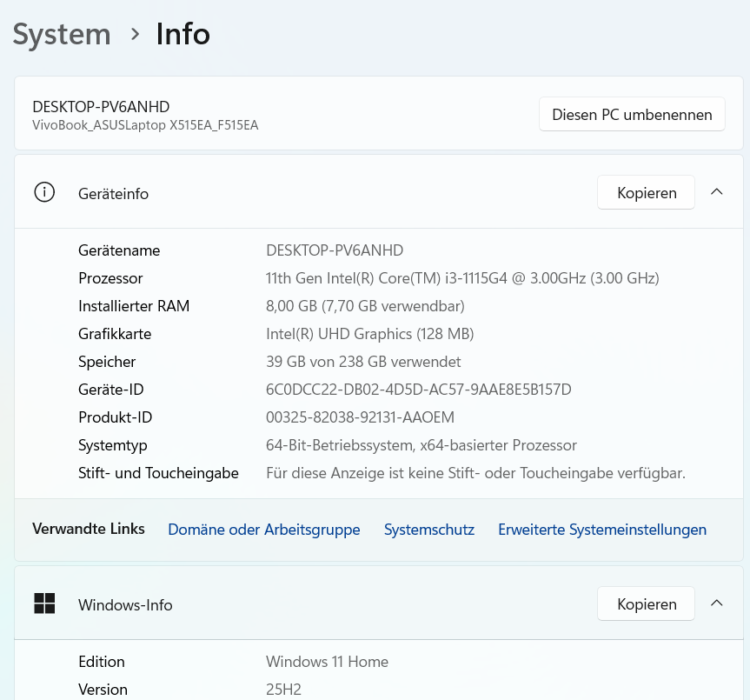Screen dimensions: 750x700
Task: Click Diesen PC umbenennen button
Action: [x=632, y=115]
